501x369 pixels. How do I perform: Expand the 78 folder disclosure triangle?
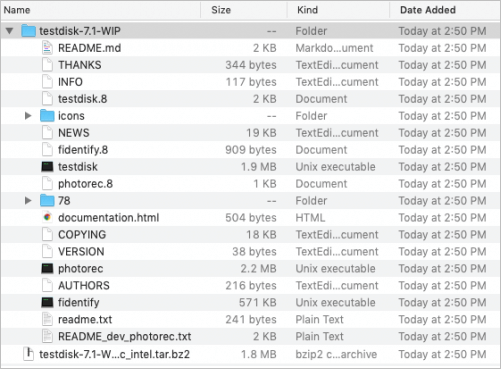(x=28, y=201)
